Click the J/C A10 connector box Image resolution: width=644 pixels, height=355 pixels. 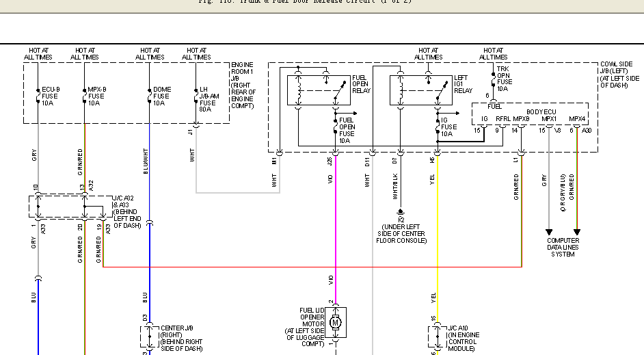(x=438, y=337)
